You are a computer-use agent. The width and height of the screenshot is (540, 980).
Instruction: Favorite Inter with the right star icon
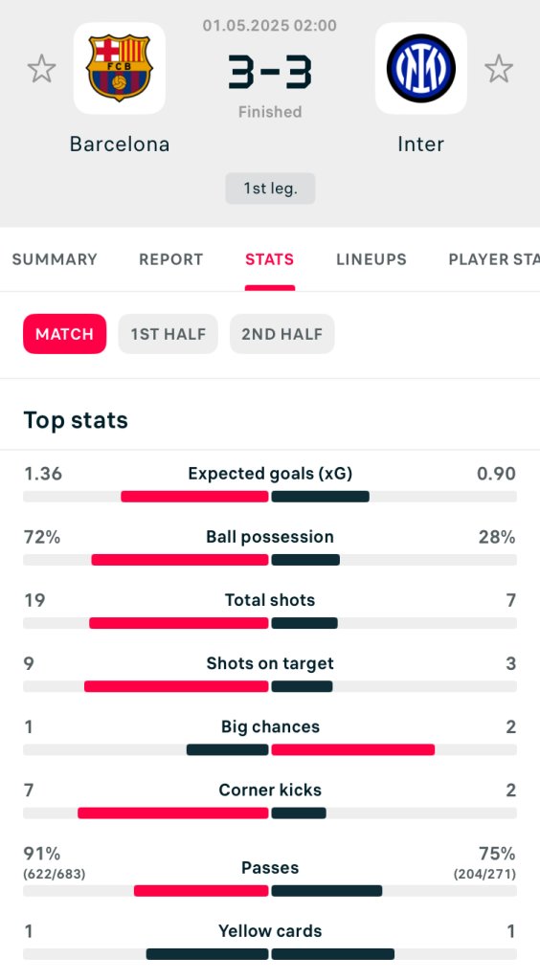pyautogui.click(x=498, y=69)
